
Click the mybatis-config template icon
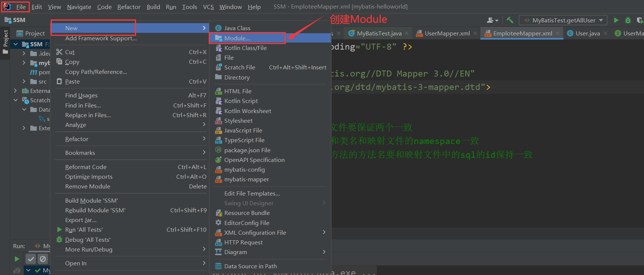click(x=219, y=169)
